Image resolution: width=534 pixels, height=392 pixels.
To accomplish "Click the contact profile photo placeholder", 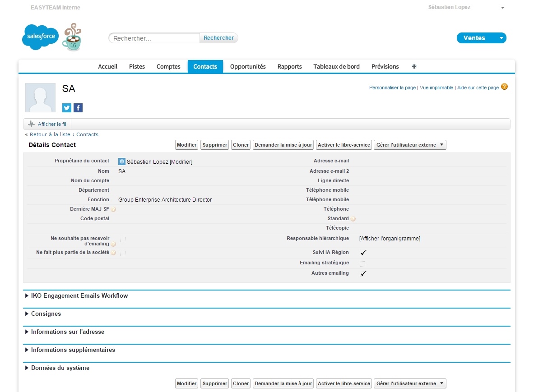I will pos(41,97).
